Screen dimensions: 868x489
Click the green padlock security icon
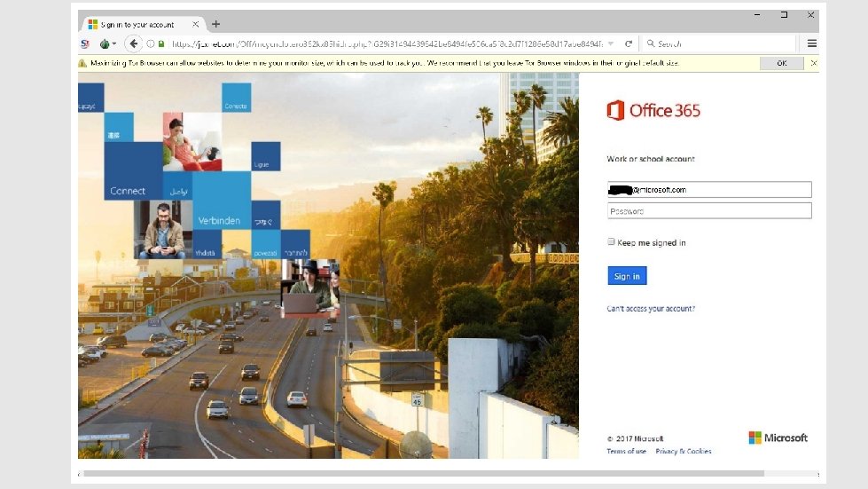click(x=161, y=43)
